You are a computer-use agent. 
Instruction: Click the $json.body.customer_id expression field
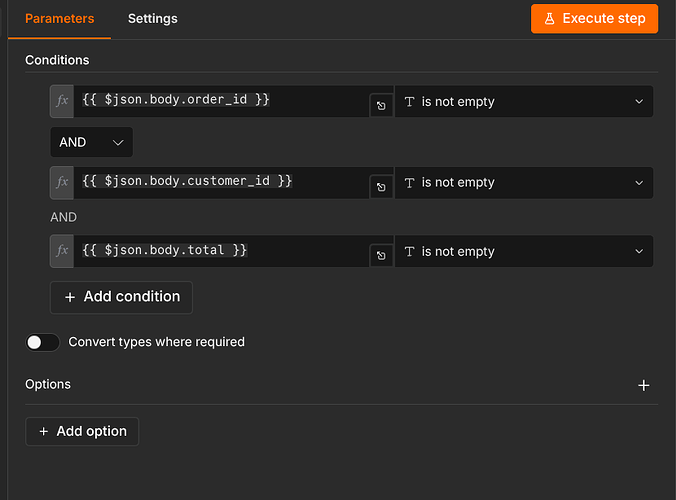221,183
